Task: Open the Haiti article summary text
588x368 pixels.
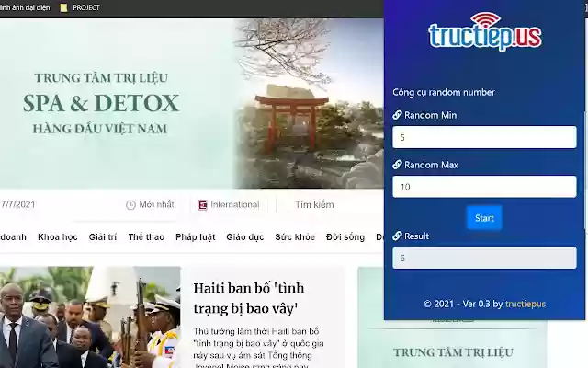Action: pos(258,349)
